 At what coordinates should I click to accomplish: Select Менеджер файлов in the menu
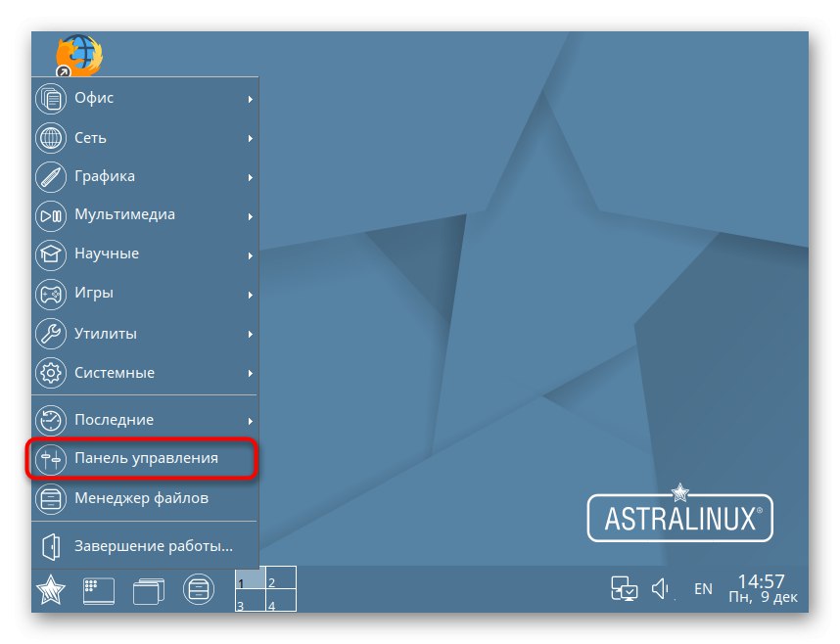click(x=137, y=498)
